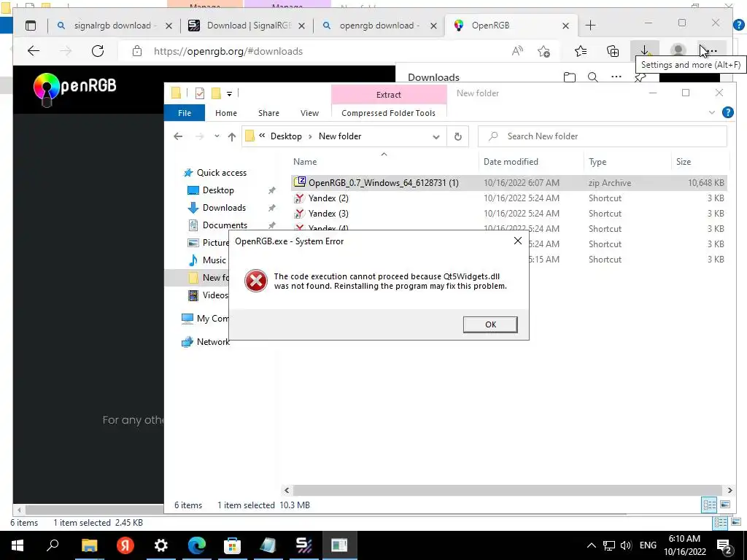Open the Edge Favorites list
The image size is (747, 560).
pos(581,51)
